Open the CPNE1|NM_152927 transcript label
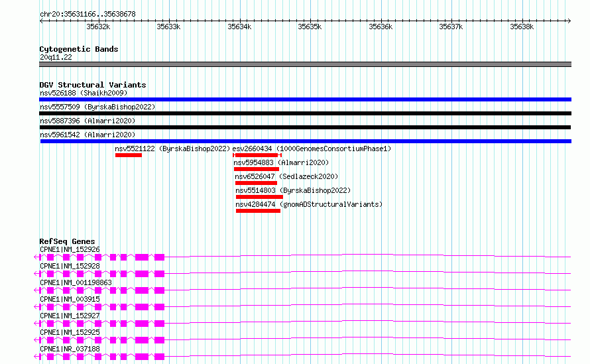 click(x=70, y=316)
